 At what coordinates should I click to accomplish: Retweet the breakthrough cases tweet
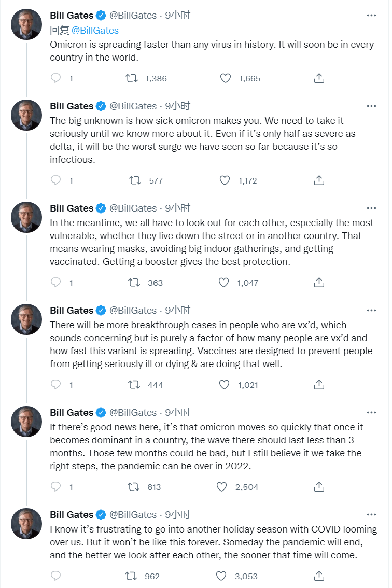[x=134, y=385]
